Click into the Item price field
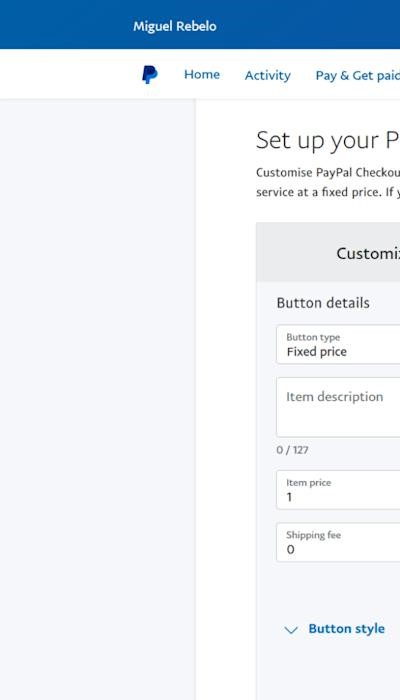The image size is (400, 700). tap(338, 490)
